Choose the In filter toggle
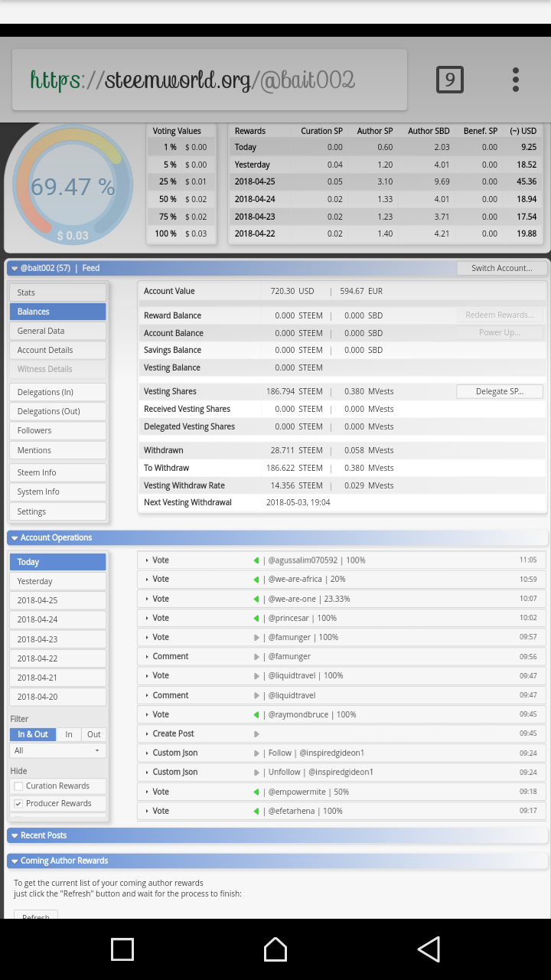The height and width of the screenshot is (980, 551). tap(68, 734)
